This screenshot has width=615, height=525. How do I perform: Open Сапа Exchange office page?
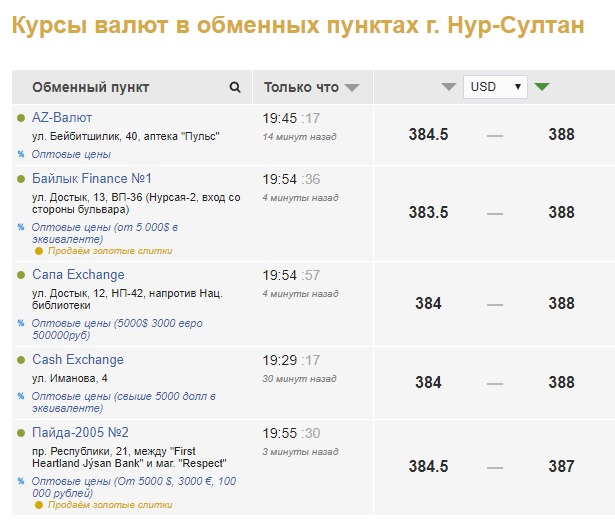78,275
